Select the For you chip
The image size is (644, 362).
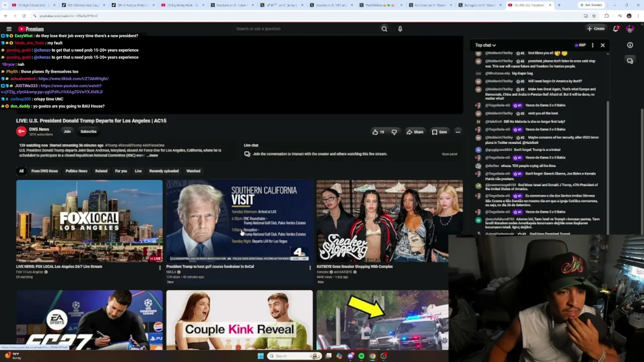tap(121, 171)
